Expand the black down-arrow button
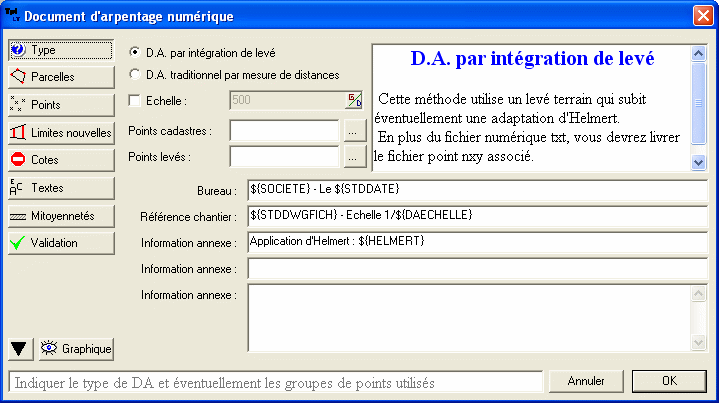719x403 pixels. tap(20, 349)
